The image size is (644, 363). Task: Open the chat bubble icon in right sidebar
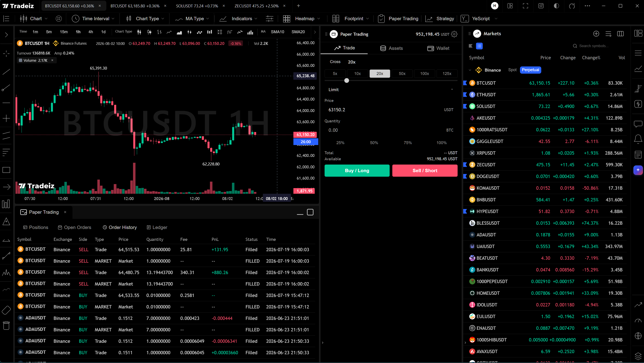[x=638, y=124]
